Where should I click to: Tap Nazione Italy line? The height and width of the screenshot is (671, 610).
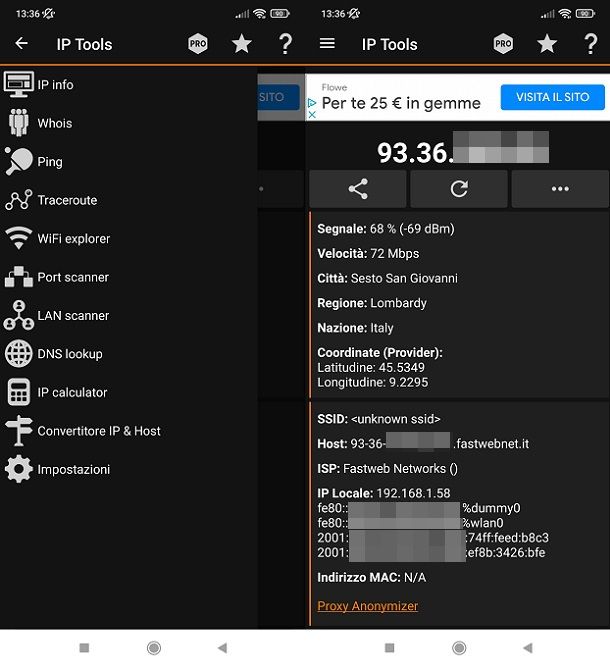click(355, 328)
